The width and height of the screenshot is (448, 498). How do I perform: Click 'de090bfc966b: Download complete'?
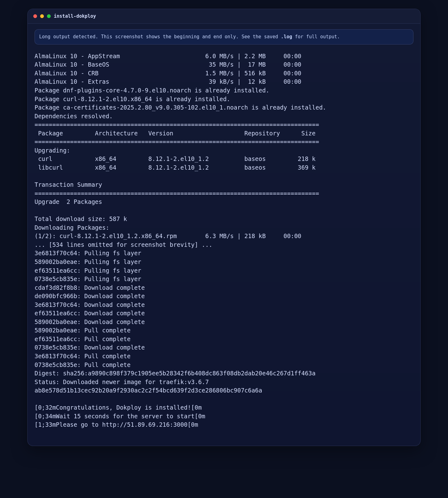pos(90,296)
